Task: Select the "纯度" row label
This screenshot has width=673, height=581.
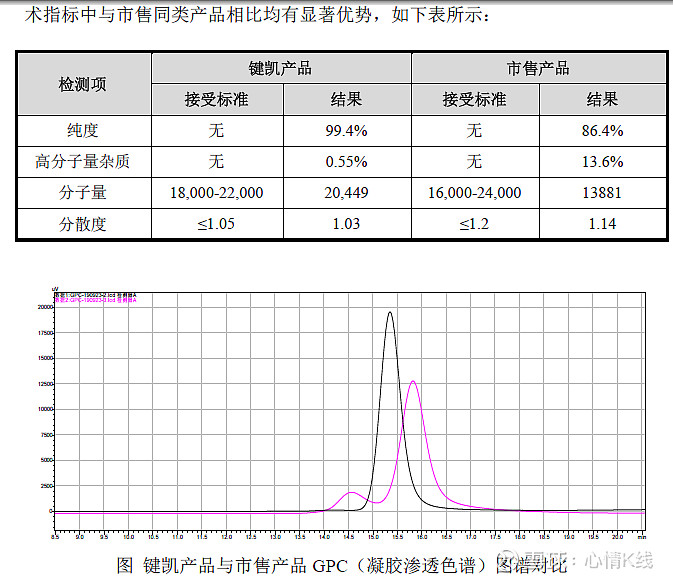Action: tap(83, 130)
